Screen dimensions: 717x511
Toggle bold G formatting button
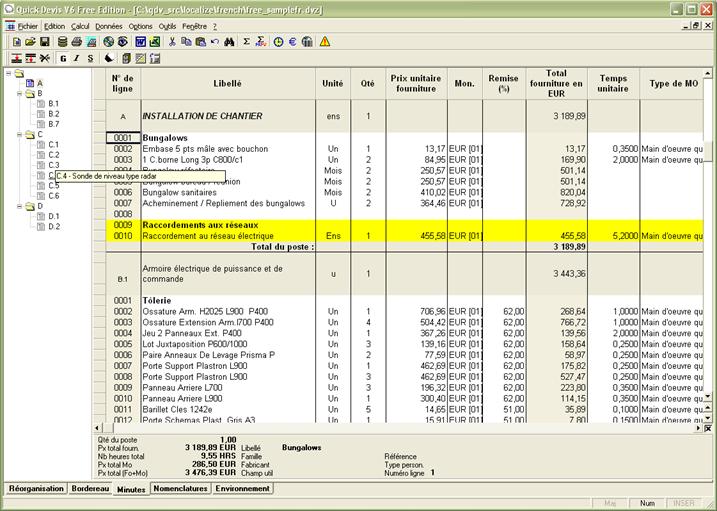coord(62,59)
